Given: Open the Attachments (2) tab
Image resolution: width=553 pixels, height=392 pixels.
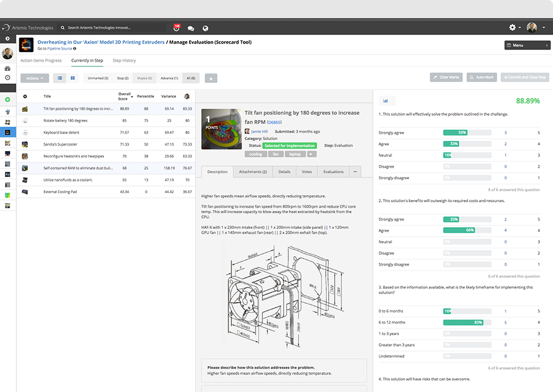Looking at the screenshot, I should (253, 172).
